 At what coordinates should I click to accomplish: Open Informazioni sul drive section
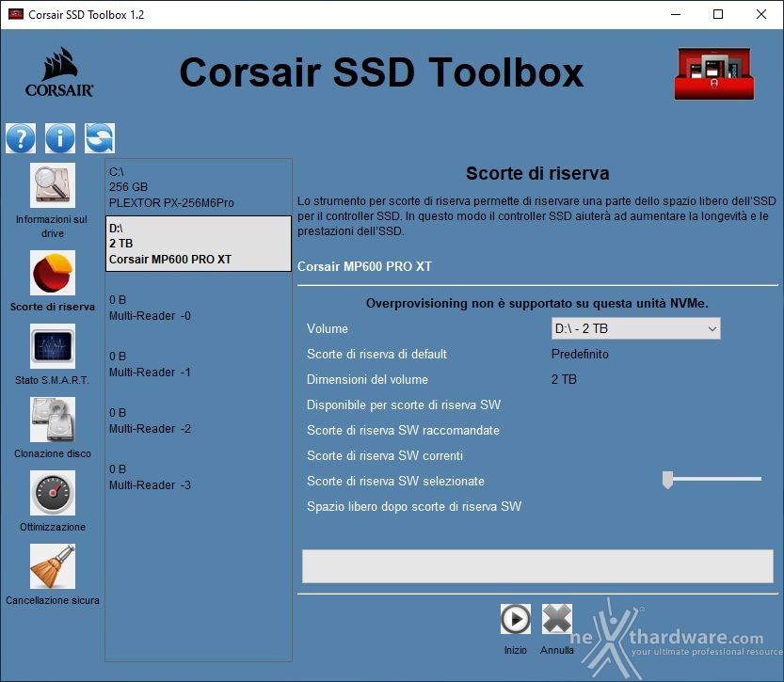[53, 185]
